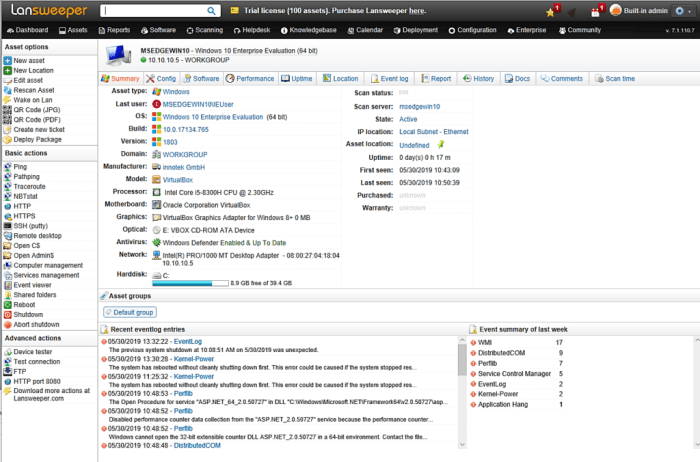The width and height of the screenshot is (700, 462).
Task: Click the Services management action
Action: [x=46, y=275]
